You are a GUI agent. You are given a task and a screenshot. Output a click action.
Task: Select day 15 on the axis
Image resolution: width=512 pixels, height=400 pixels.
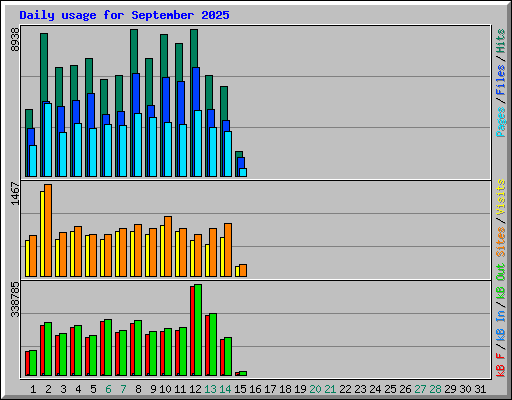click(240, 389)
